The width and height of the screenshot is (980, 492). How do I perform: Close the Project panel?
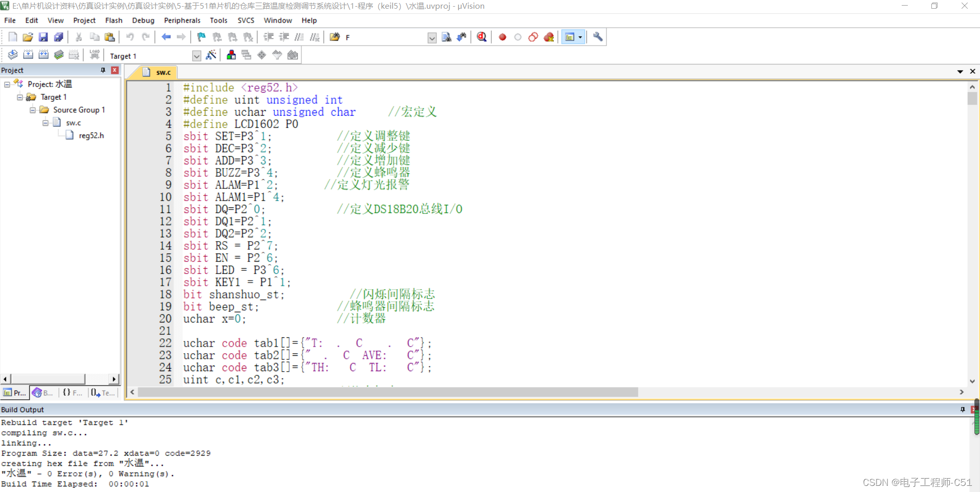tap(115, 70)
